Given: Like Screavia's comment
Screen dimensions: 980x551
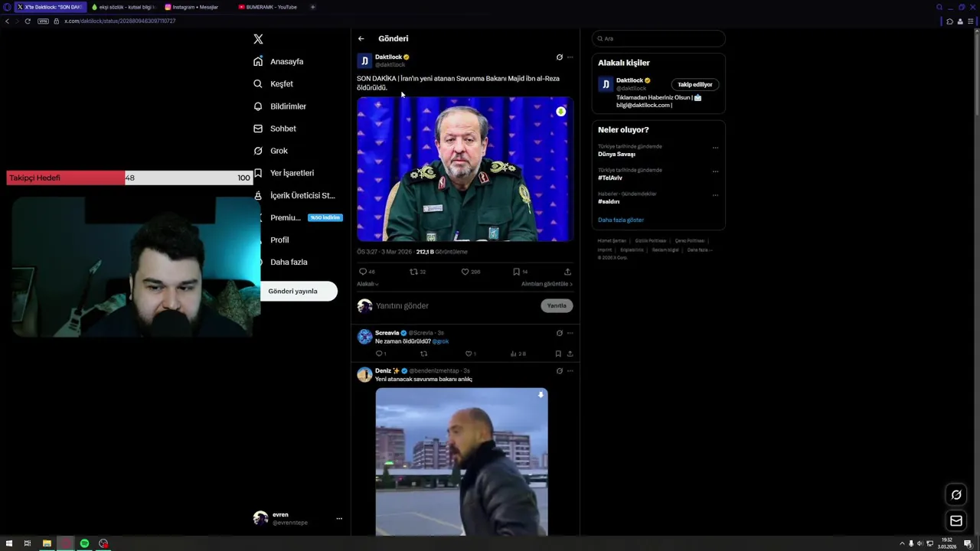Looking at the screenshot, I should click(x=469, y=354).
